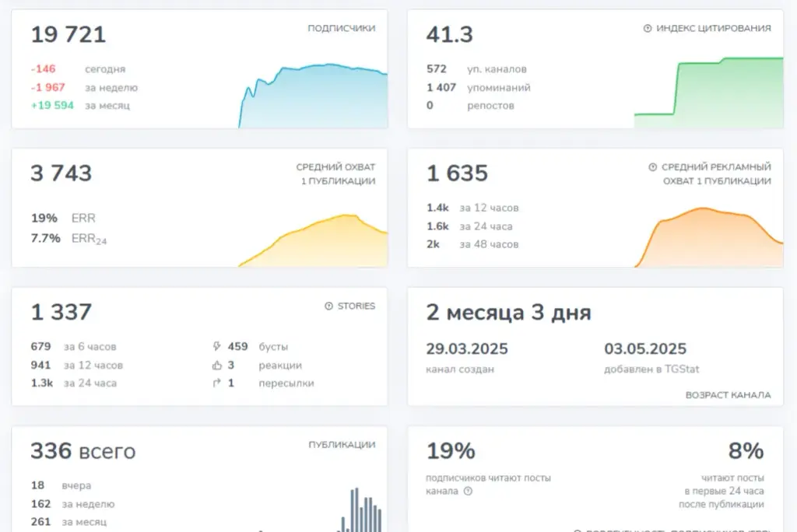
Task: Select the 1 407 упоминаний value
Action: click(441, 87)
